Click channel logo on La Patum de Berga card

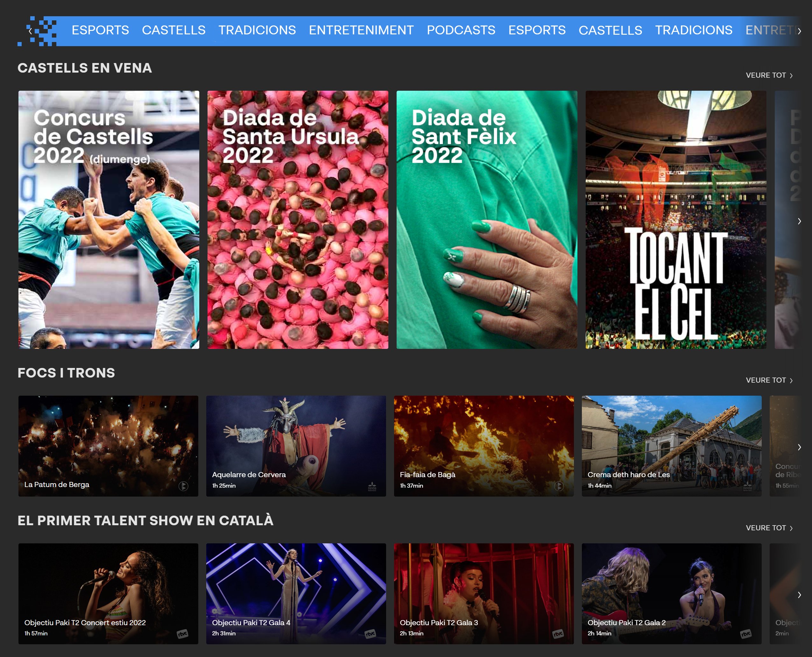(x=184, y=486)
